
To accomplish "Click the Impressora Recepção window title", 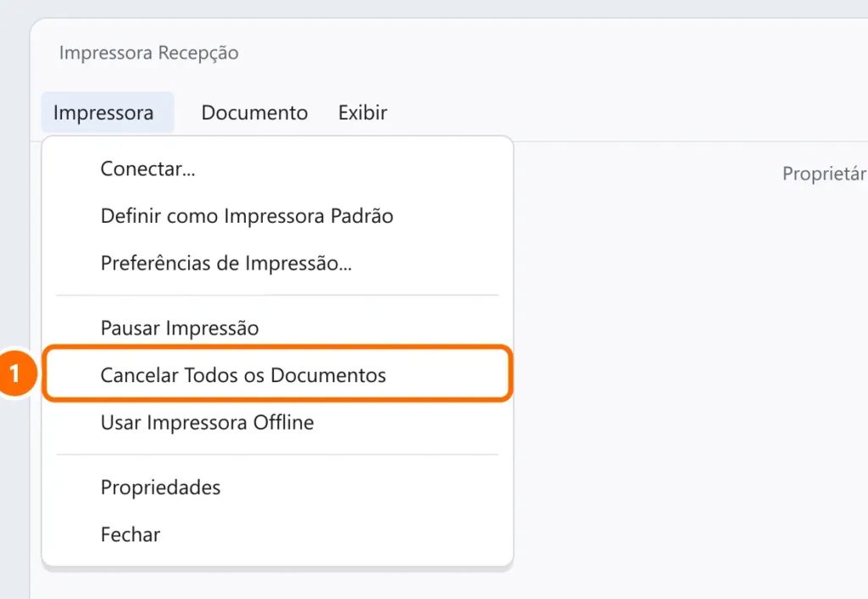I will pos(149,53).
